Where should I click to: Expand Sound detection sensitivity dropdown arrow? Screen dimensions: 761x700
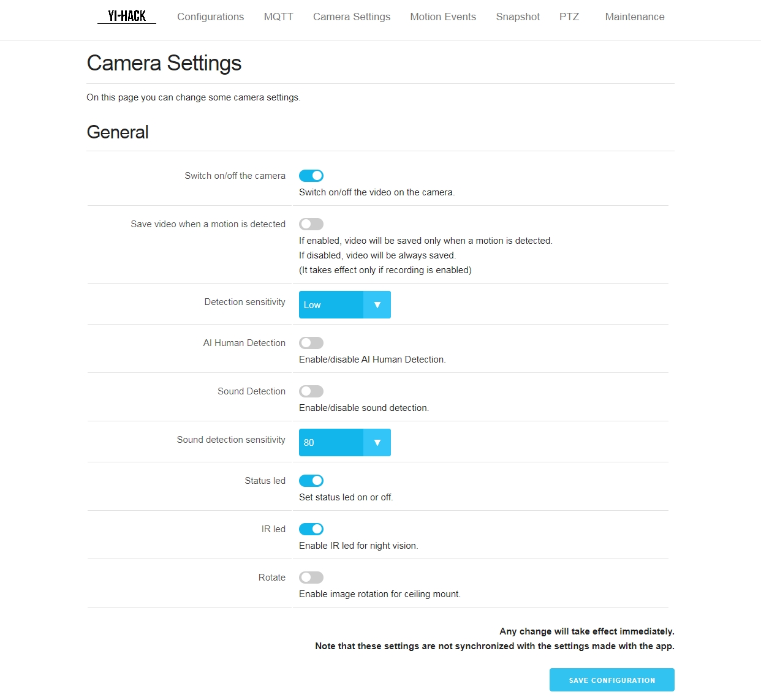click(377, 443)
